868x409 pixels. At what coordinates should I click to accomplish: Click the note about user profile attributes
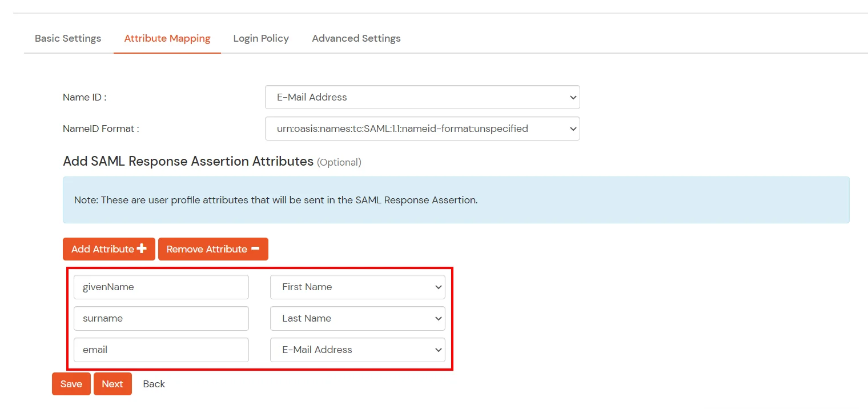pos(276,200)
